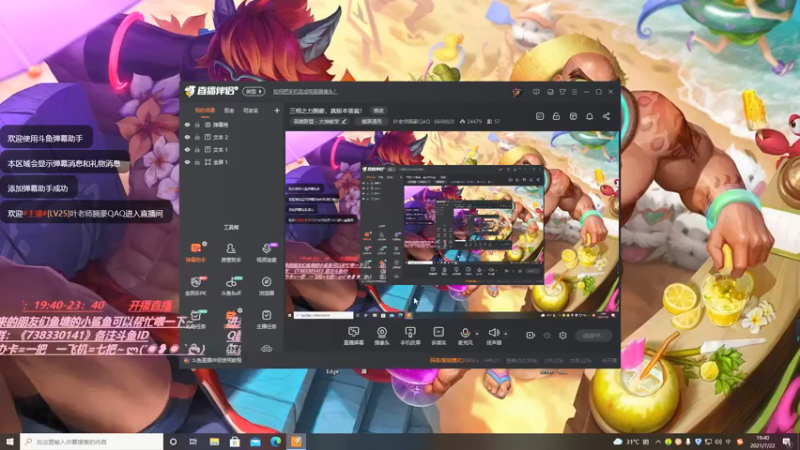The height and width of the screenshot is (450, 800).
Task: Open Microsoft Edge from taskbar
Action: click(276, 441)
